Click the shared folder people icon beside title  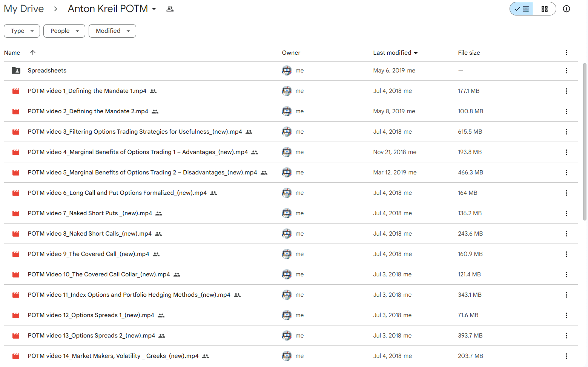pos(170,9)
